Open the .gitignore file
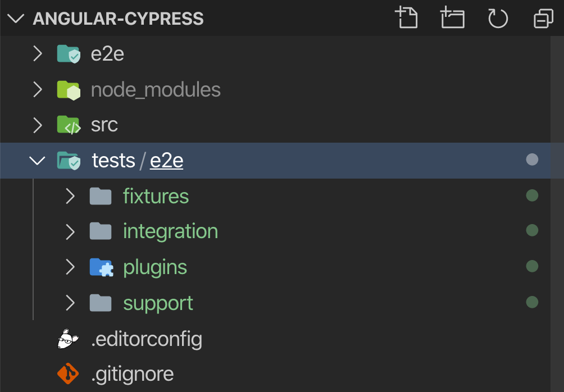The width and height of the screenshot is (564, 392). pyautogui.click(x=132, y=373)
